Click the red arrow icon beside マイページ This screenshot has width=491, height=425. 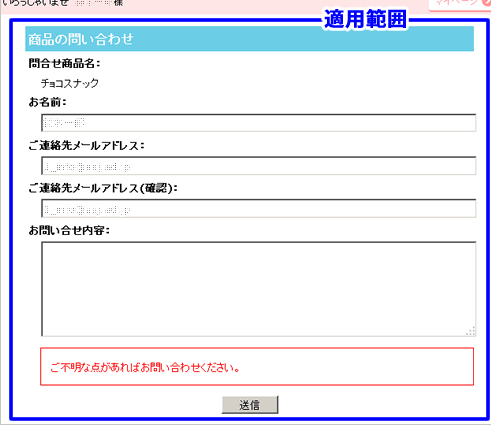487,2
